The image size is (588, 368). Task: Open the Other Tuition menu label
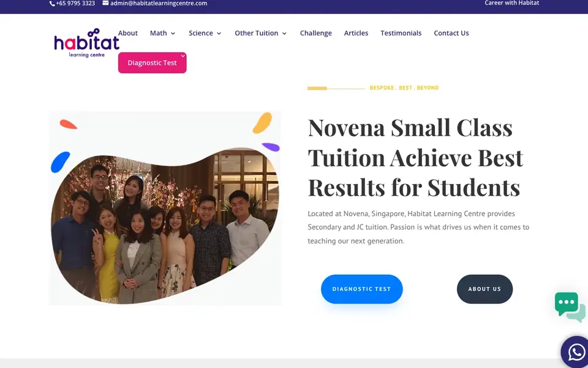click(257, 33)
